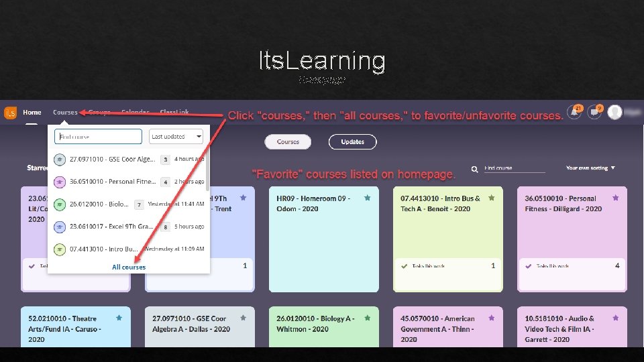644x362 pixels.
Task: Click the icon for 07.4413010 - Intro Bu... row
Action: (60, 249)
